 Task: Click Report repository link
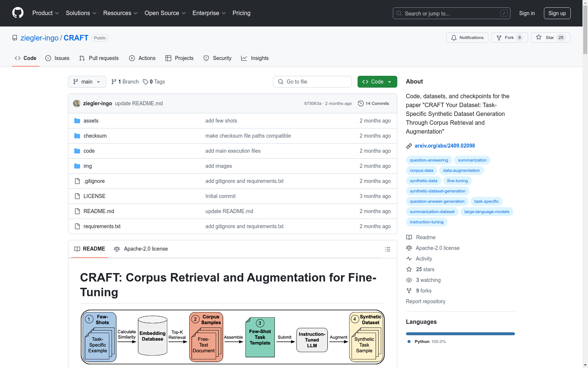(x=426, y=301)
